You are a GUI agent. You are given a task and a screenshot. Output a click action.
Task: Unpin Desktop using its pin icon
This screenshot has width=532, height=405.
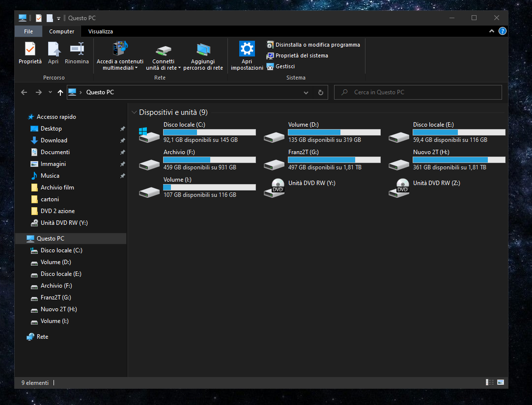pyautogui.click(x=123, y=129)
